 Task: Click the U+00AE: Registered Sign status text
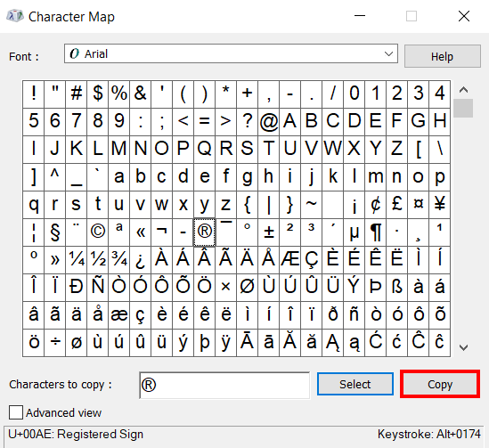(x=76, y=435)
